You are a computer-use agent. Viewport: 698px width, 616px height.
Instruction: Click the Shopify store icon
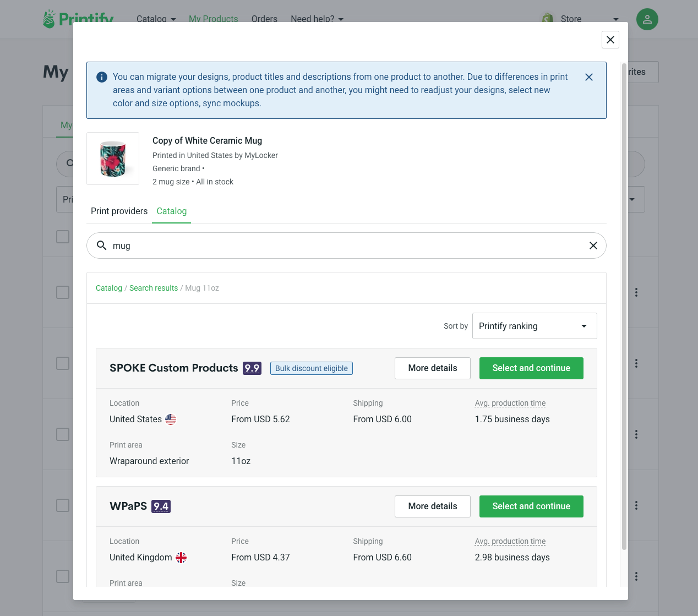point(548,19)
